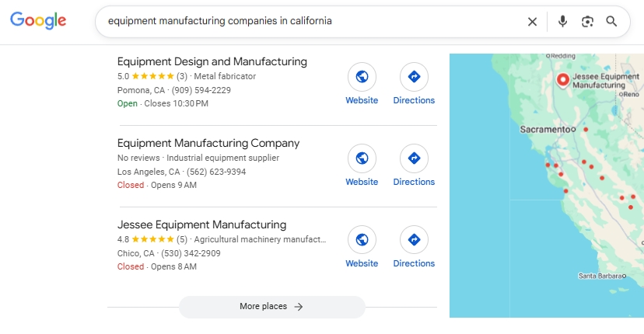The height and width of the screenshot is (334, 644).
Task: Click the magnifying glass search icon
Action: click(x=612, y=22)
